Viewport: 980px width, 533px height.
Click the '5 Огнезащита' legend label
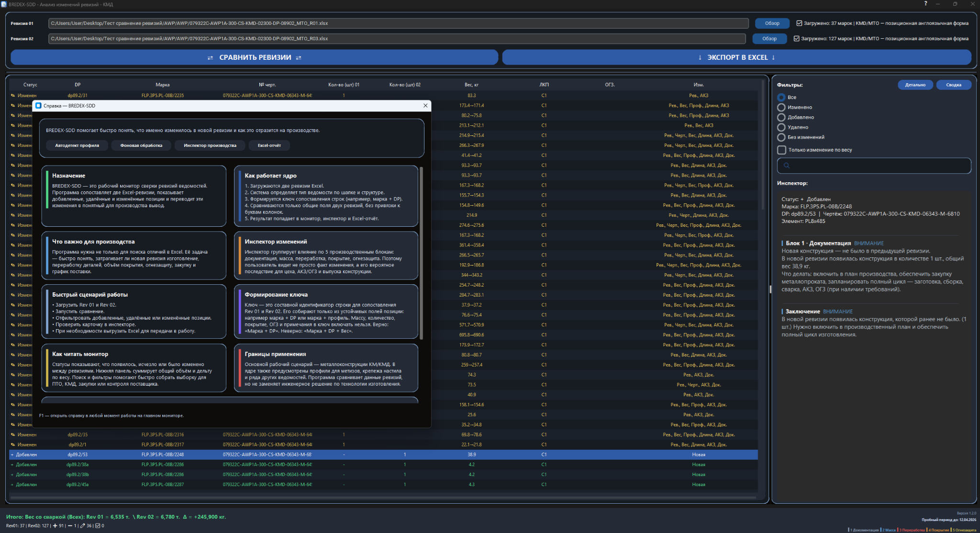(x=964, y=530)
